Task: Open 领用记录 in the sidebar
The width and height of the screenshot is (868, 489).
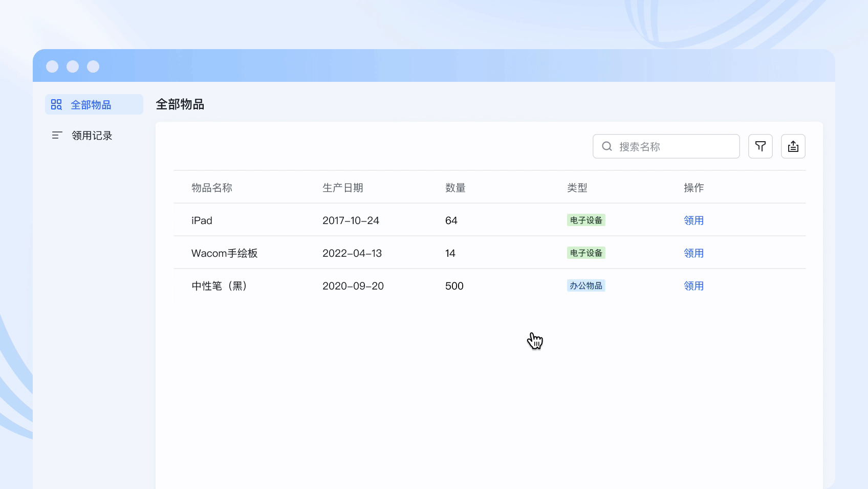Action: [x=94, y=135]
